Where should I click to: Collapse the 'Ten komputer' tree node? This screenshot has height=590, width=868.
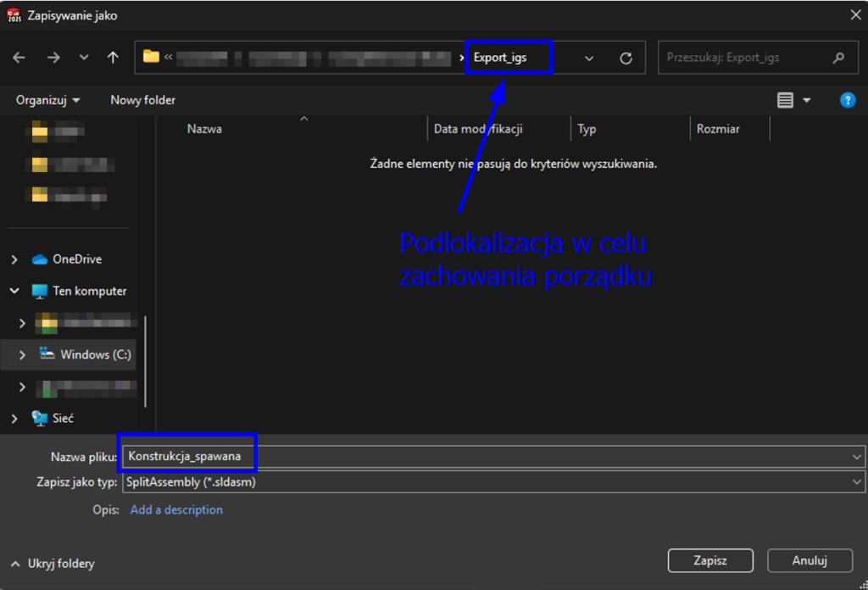14,291
